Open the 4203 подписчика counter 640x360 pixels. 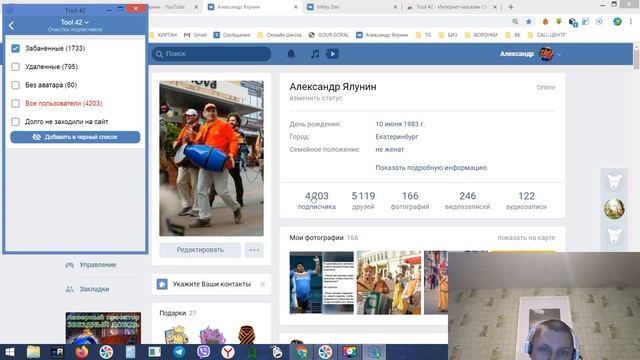(x=317, y=200)
